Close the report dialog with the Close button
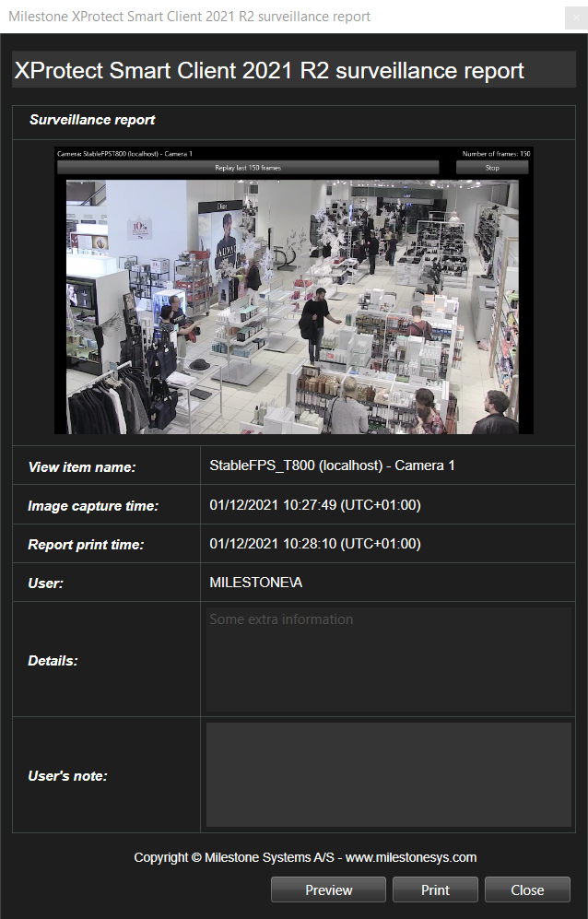This screenshot has height=919, width=588. pyautogui.click(x=527, y=890)
